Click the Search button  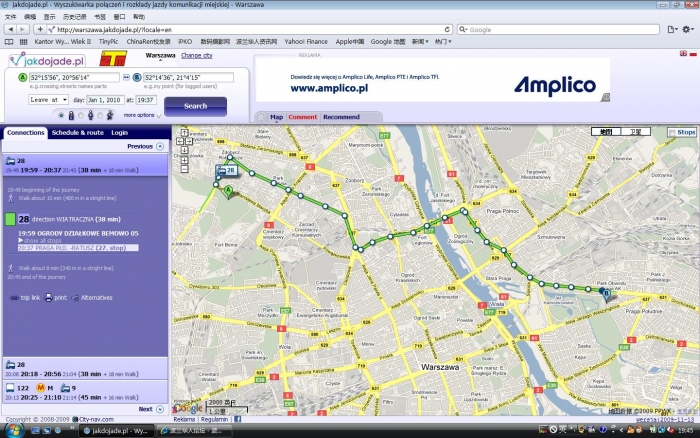point(196,106)
